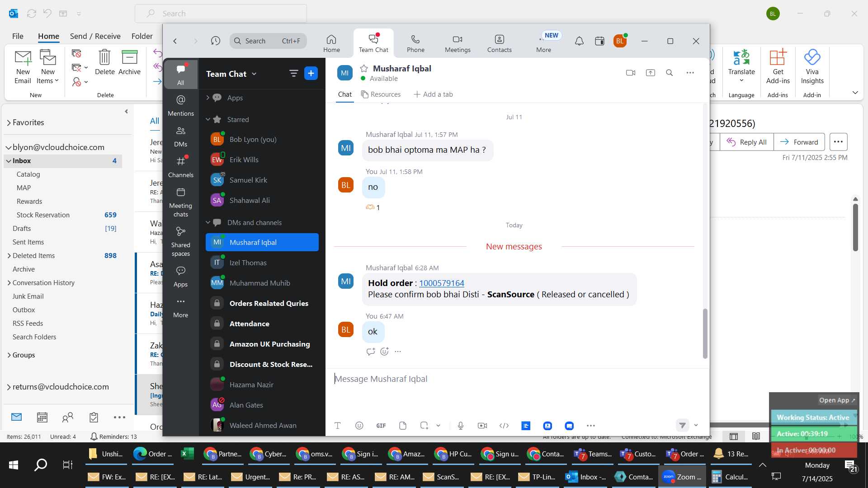Open emoji picker in message composer

click(359, 426)
